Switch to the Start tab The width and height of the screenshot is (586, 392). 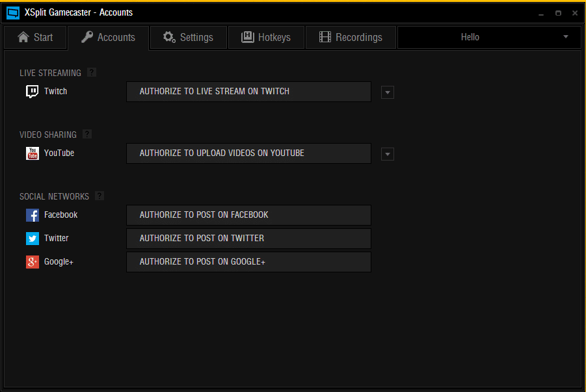click(x=35, y=37)
